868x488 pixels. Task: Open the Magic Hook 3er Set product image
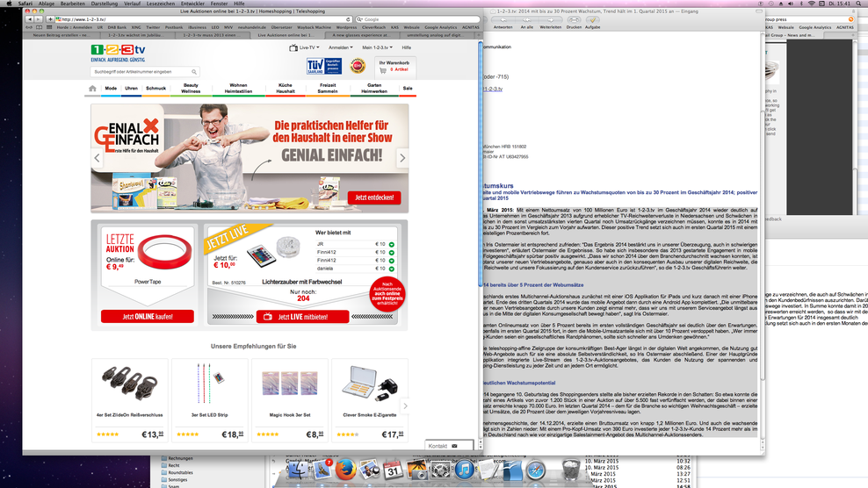coord(290,383)
